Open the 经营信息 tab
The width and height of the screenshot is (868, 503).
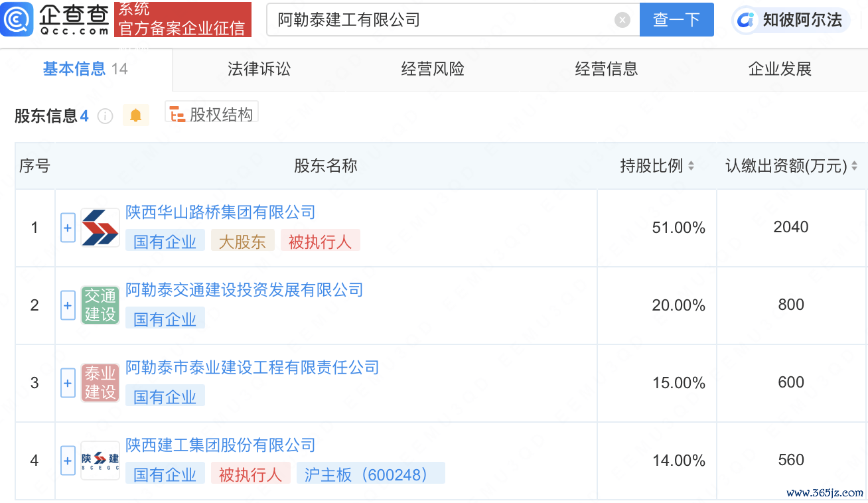click(x=607, y=69)
